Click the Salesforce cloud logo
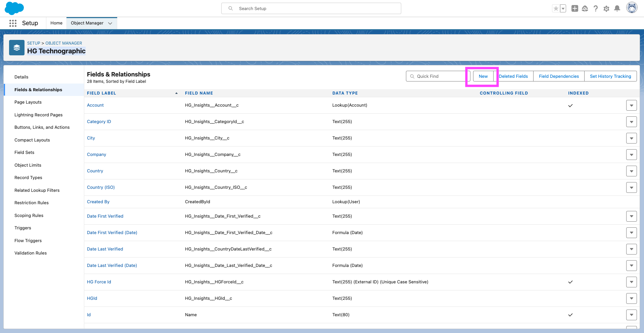Image resolution: width=644 pixels, height=333 pixels. [14, 8]
